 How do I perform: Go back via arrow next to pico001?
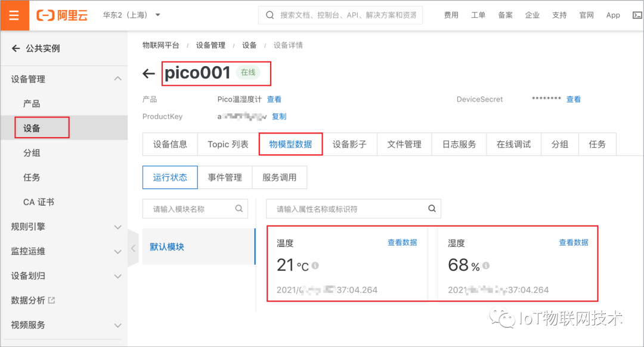(148, 73)
